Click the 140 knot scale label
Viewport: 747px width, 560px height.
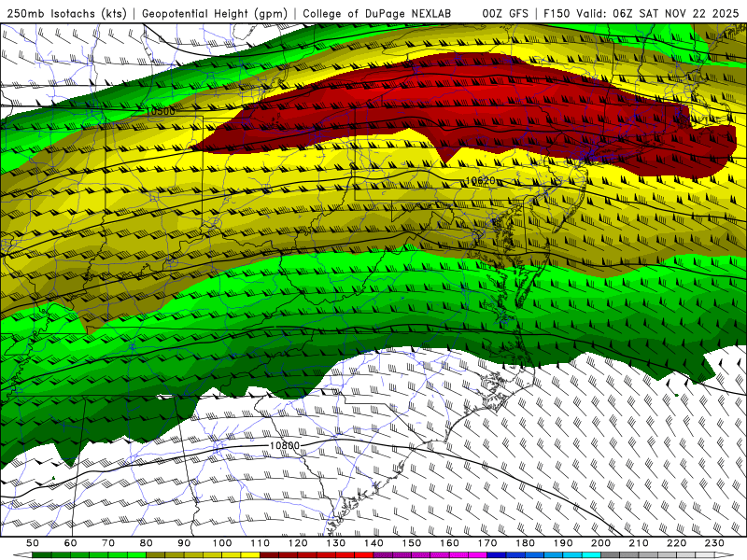click(x=373, y=543)
